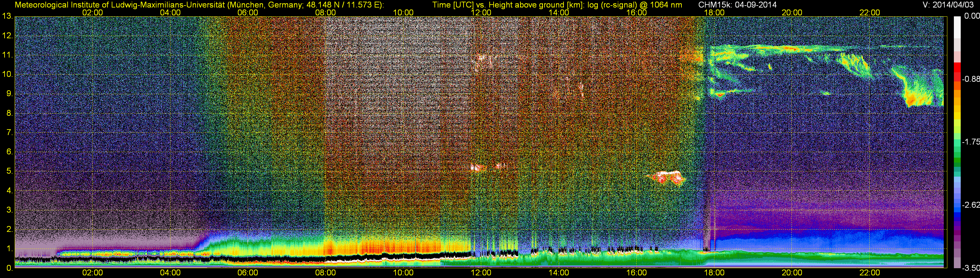This screenshot has height=278, width=980.
Task: Pick the 7 km label on the height axis
Action: pyautogui.click(x=9, y=133)
